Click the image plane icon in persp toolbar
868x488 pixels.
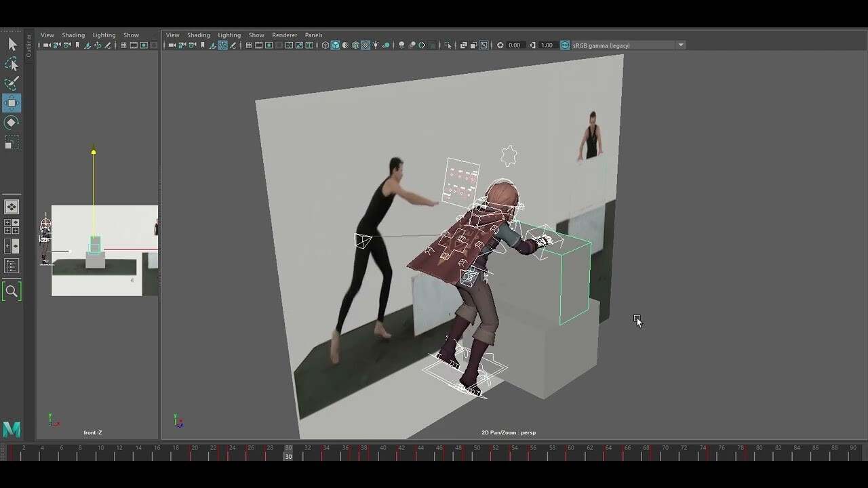coord(211,45)
